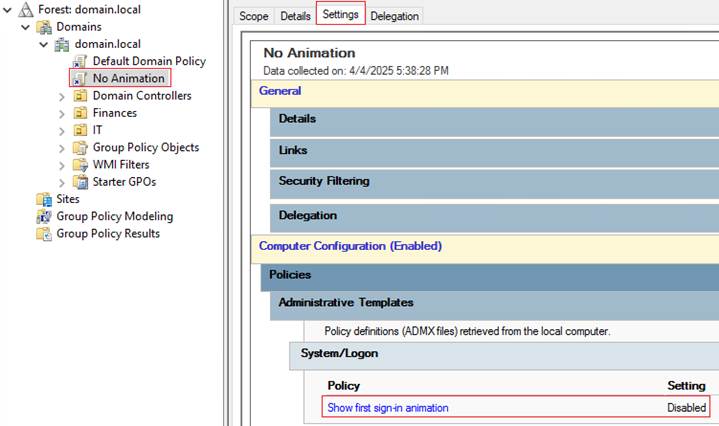Select the Domains container icon
The height and width of the screenshot is (426, 719).
[44, 27]
